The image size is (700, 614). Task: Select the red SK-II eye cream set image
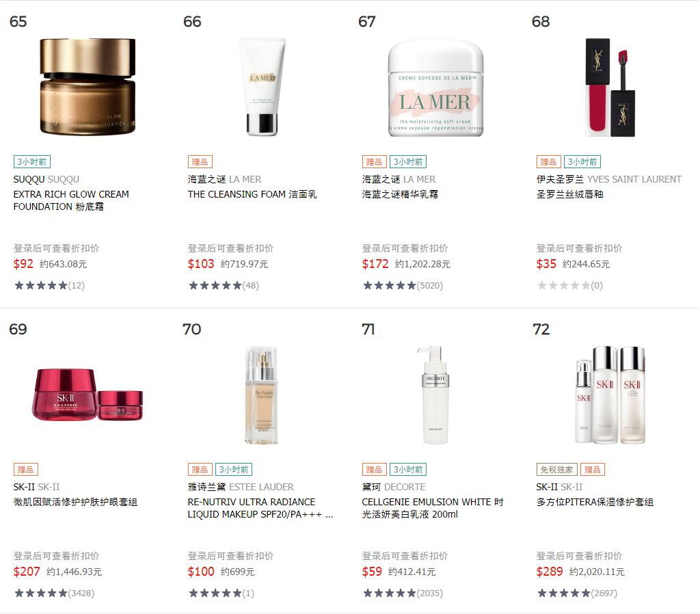click(x=87, y=395)
